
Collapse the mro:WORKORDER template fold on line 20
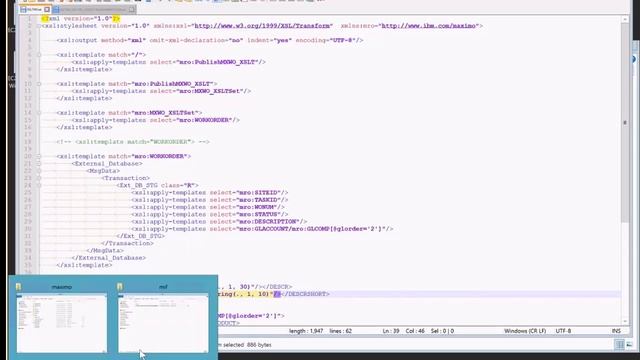coord(39,156)
